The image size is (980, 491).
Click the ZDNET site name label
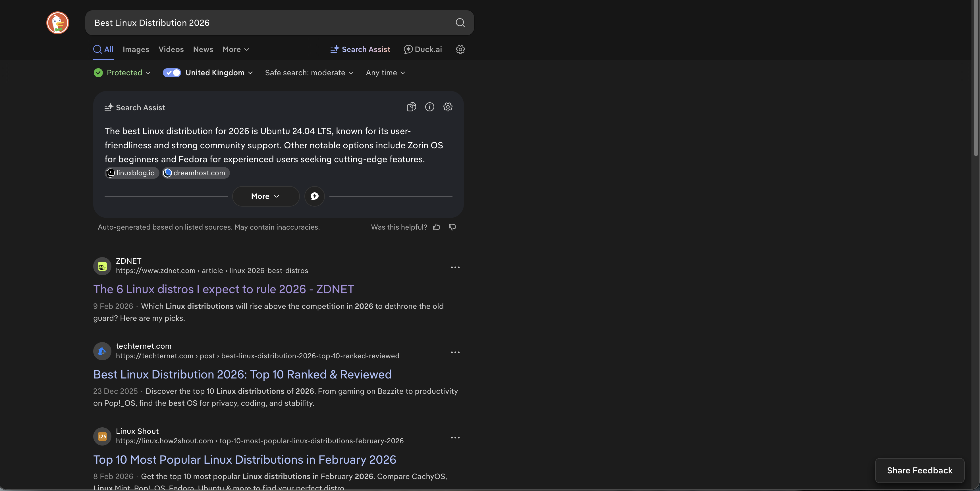coord(128,261)
